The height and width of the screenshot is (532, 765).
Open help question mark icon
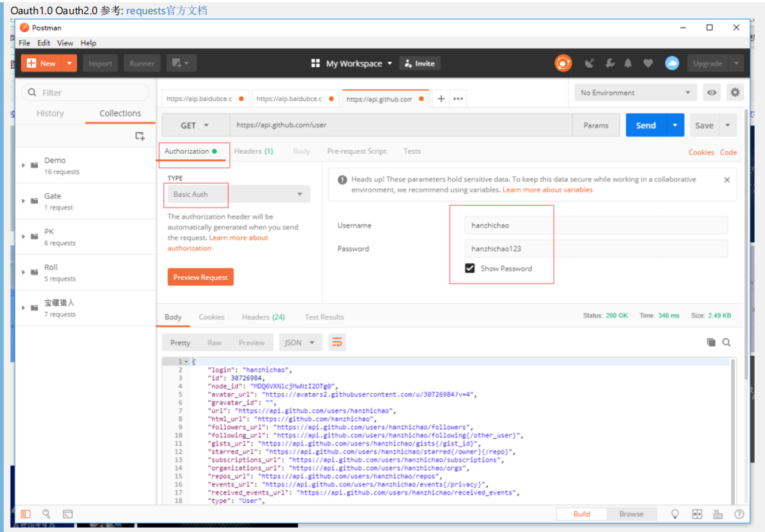point(739,514)
